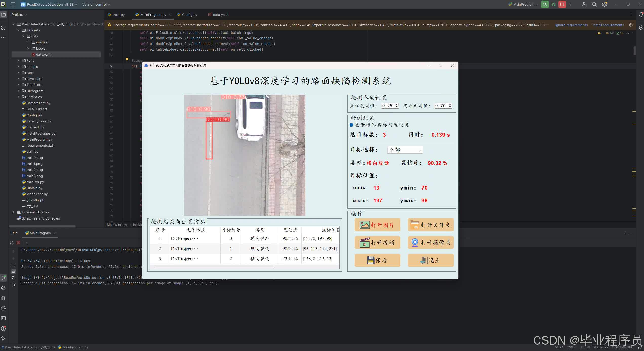Viewport: 644px width, 351px height.
Task: Open the Git tool window icon
Action: tap(3, 339)
